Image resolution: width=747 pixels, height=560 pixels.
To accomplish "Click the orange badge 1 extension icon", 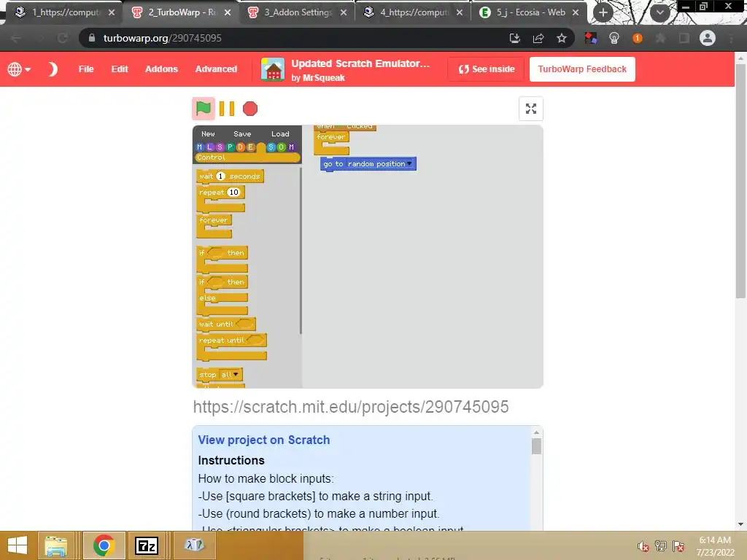I will click(x=638, y=38).
